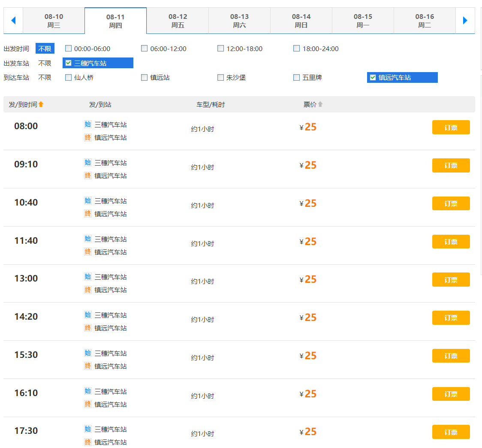Uncheck 镇远汽车站 arrival station filter

tap(373, 78)
